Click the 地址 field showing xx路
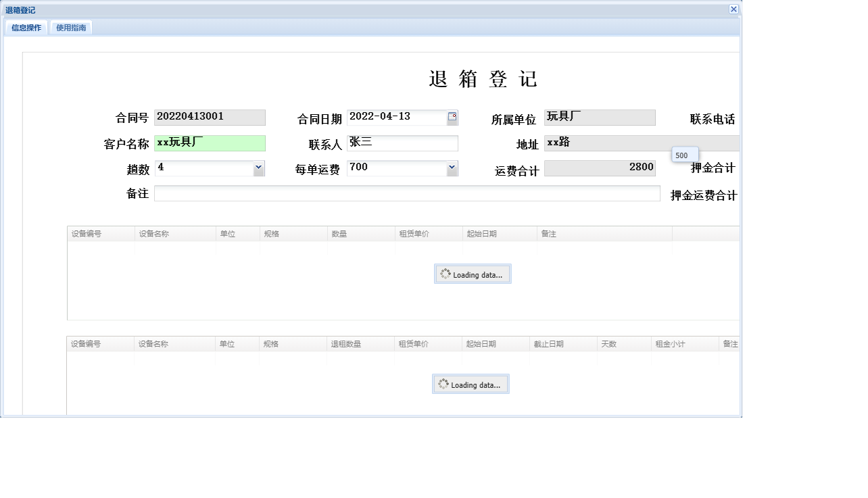868x498 pixels. pos(641,143)
